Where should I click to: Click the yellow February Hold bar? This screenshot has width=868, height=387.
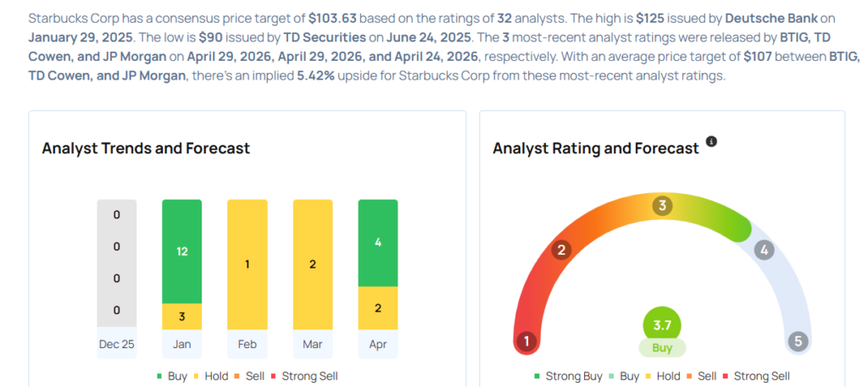(248, 264)
